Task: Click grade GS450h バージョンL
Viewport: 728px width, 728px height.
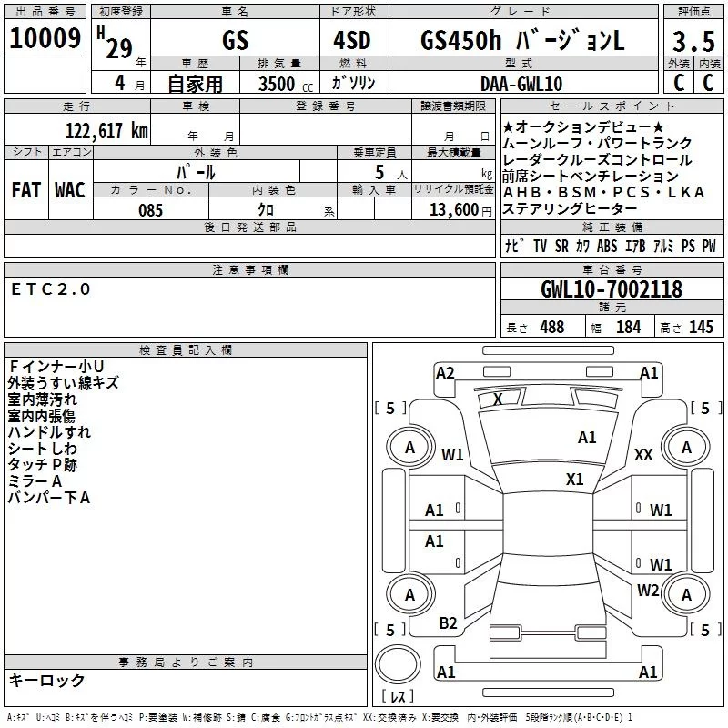Action: [522, 40]
